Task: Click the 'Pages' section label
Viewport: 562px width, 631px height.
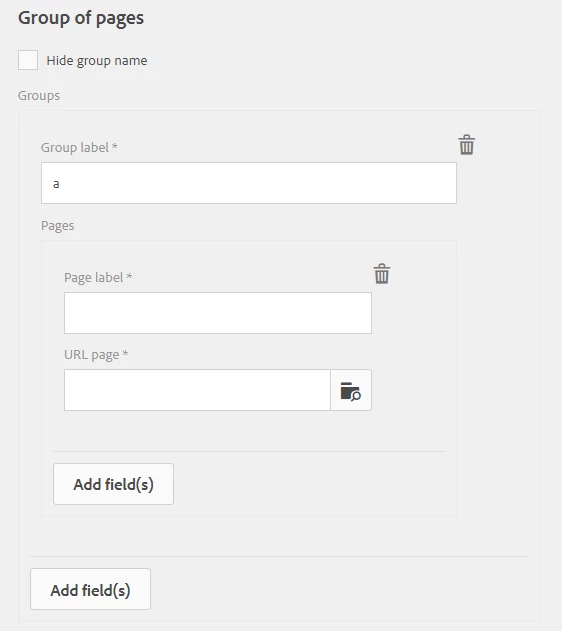Action: click(x=58, y=226)
